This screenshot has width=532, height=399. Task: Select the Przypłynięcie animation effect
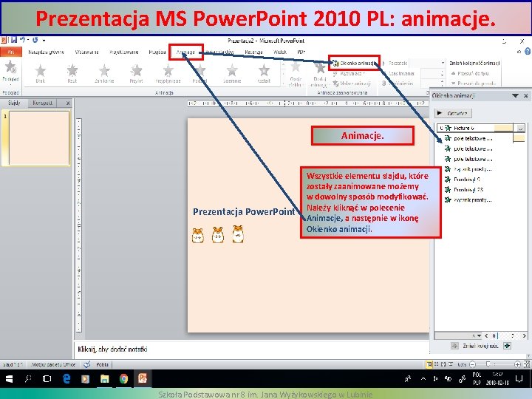[x=168, y=73]
